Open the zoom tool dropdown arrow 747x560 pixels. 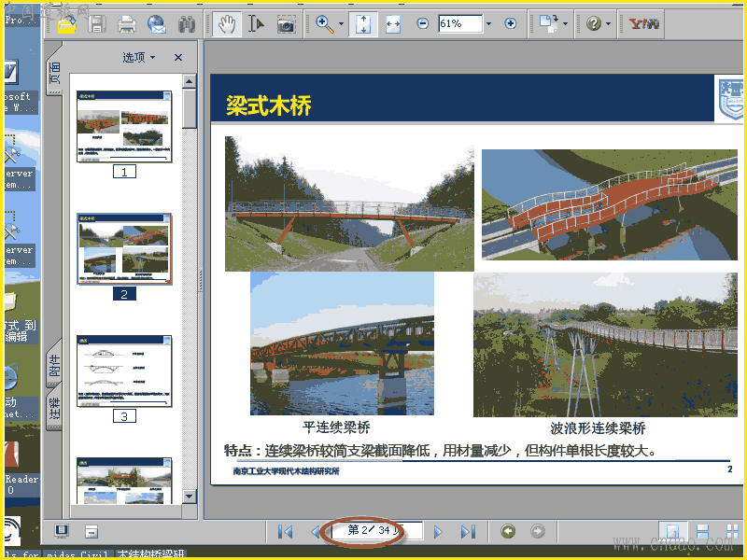pyautogui.click(x=341, y=23)
